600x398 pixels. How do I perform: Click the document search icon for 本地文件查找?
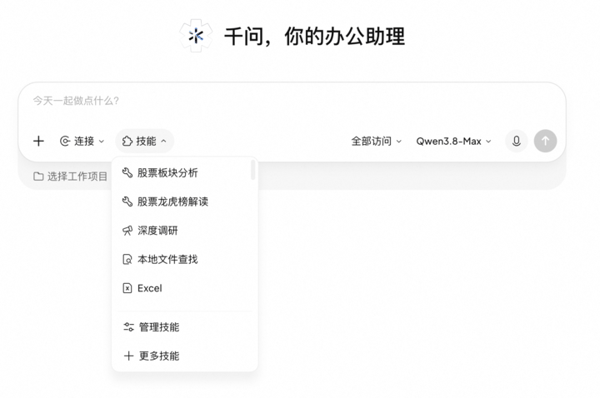point(127,259)
